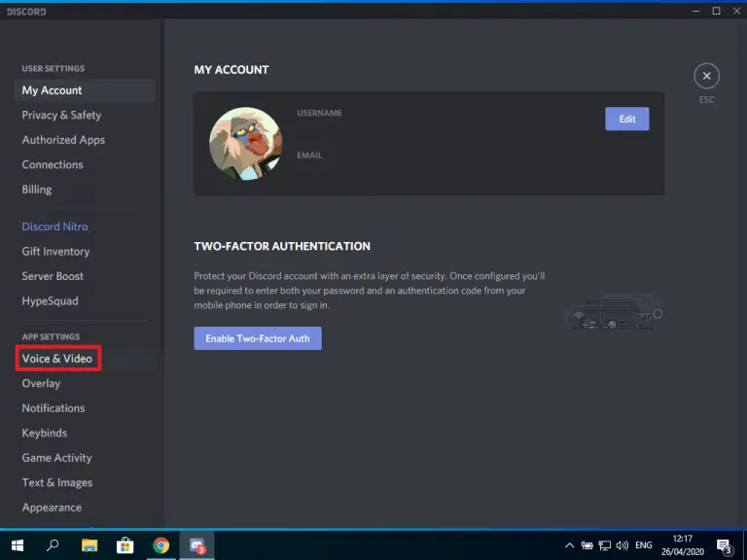This screenshot has height=560, width=747.
Task: Select Server Boost in the sidebar
Action: 53,276
